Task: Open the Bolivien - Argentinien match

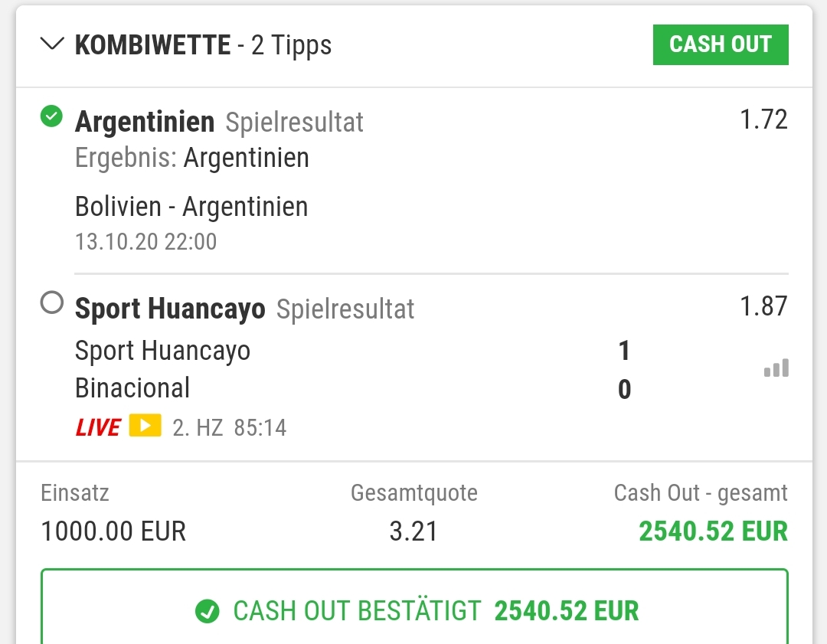Action: [x=191, y=207]
